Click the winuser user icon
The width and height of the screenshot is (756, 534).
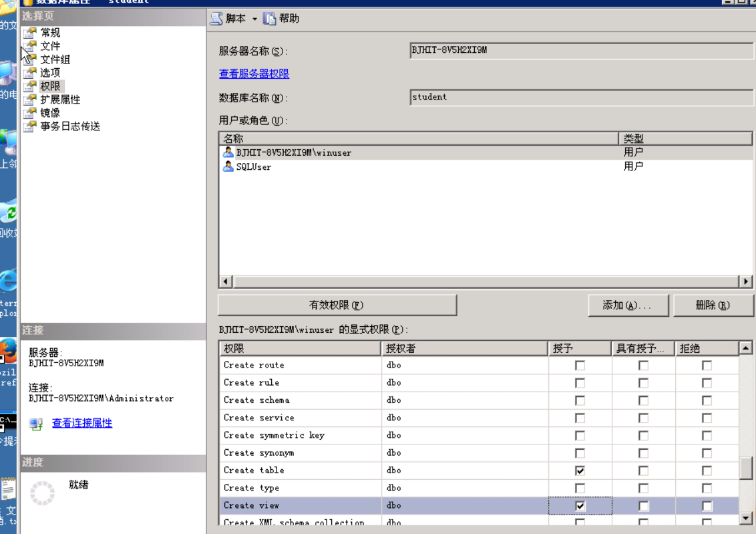click(x=228, y=152)
